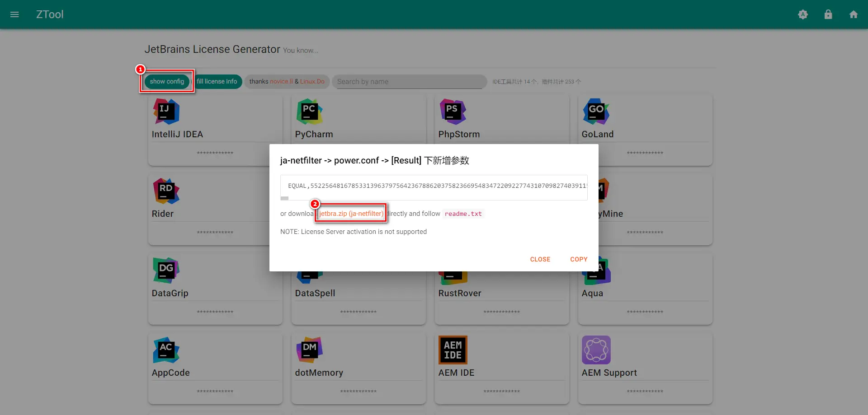The height and width of the screenshot is (415, 868).
Task: Click the PyCharm card title
Action: coord(314,134)
